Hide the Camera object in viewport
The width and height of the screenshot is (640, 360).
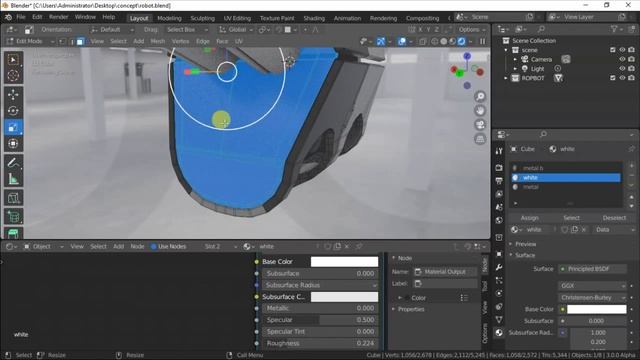coord(622,59)
